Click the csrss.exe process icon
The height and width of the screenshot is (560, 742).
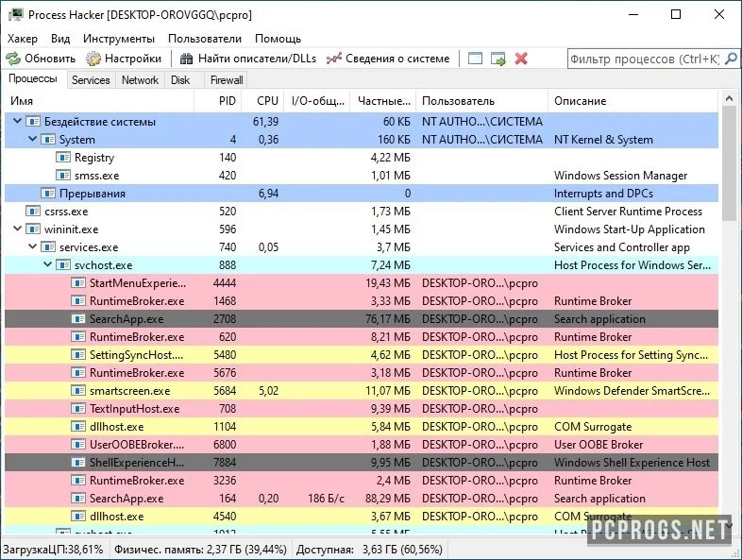point(33,212)
